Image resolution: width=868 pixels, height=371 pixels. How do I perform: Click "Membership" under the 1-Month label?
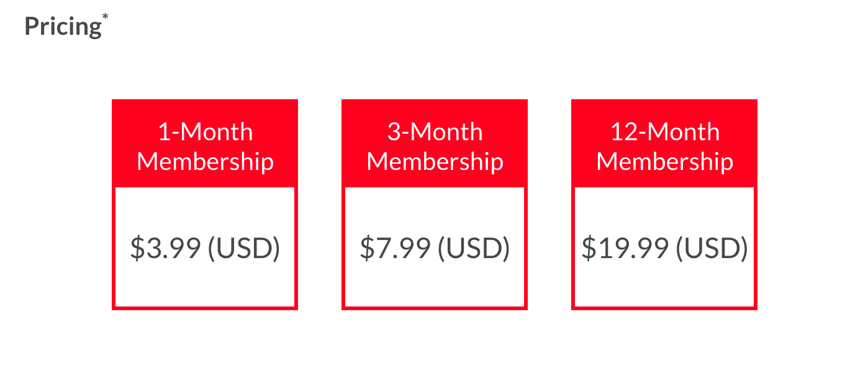coord(205,162)
